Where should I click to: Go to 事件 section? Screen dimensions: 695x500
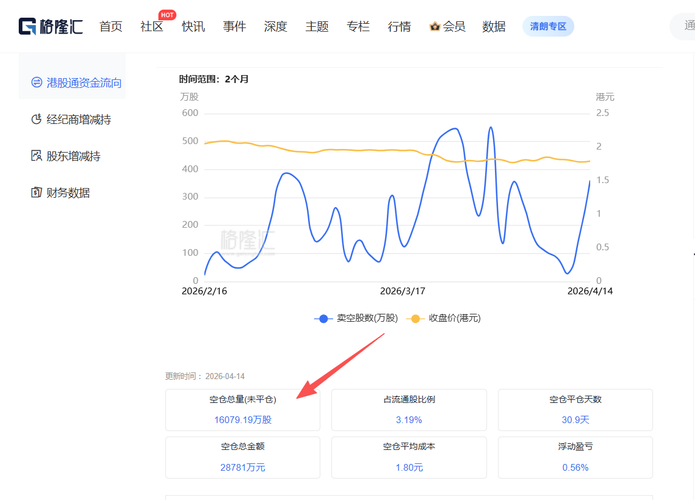coord(234,27)
